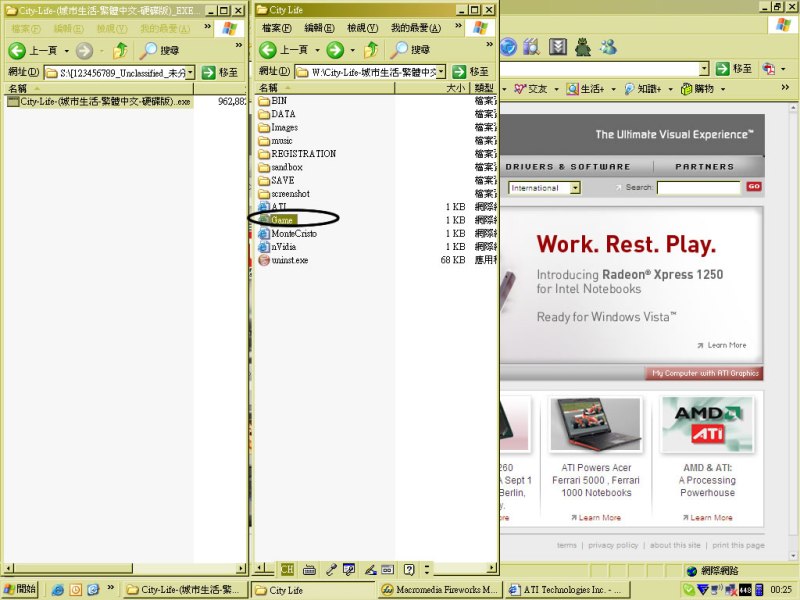Click My Computer with ATI Graphics button
The height and width of the screenshot is (600, 800).
tap(704, 373)
